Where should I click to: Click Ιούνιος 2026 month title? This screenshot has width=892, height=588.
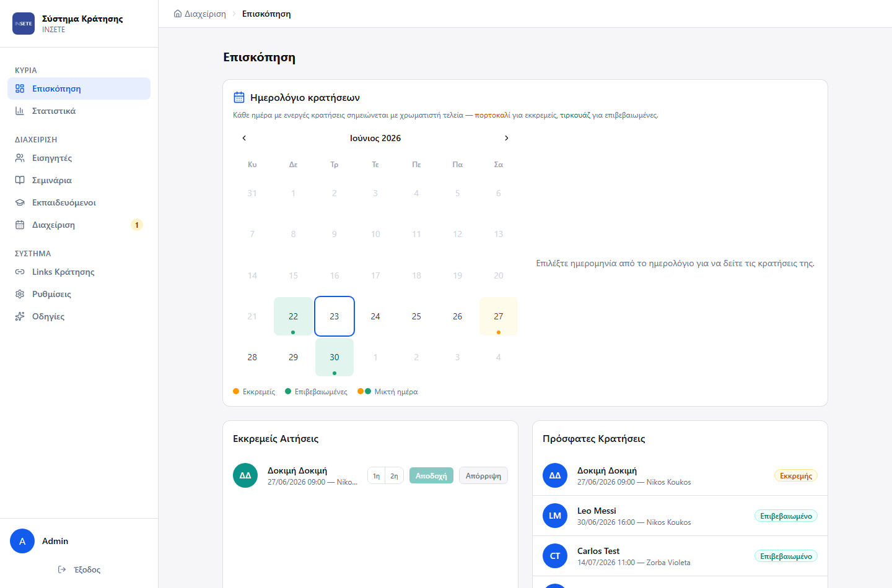click(375, 138)
